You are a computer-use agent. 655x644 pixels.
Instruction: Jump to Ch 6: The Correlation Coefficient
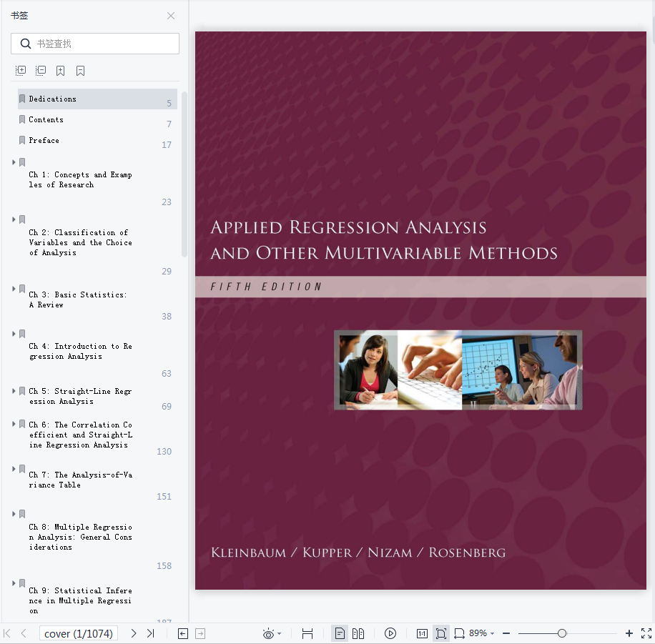tap(80, 435)
